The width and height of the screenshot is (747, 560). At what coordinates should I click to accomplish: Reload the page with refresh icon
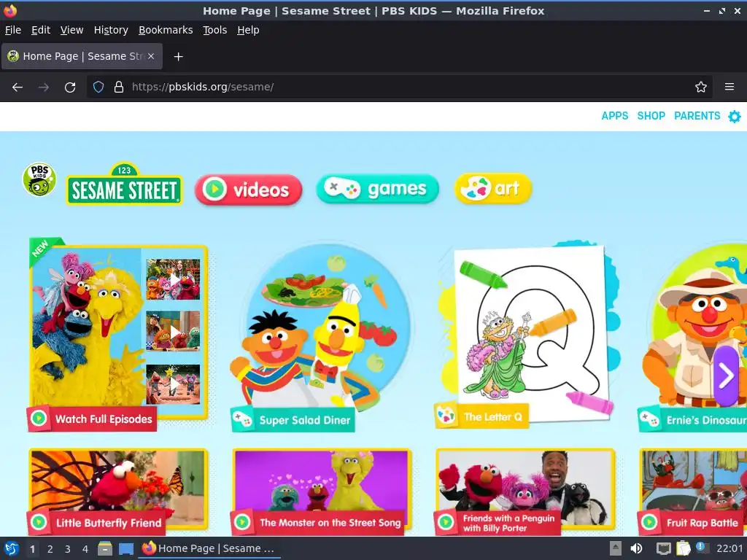(x=70, y=87)
